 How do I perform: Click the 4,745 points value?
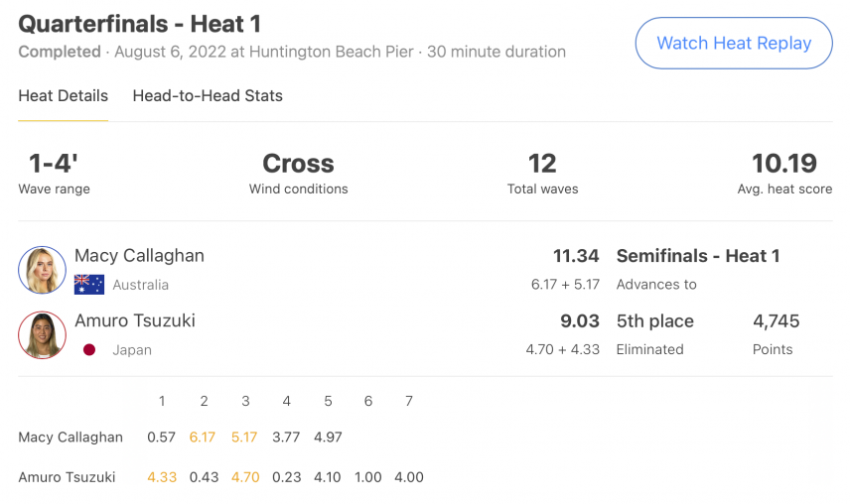click(776, 321)
